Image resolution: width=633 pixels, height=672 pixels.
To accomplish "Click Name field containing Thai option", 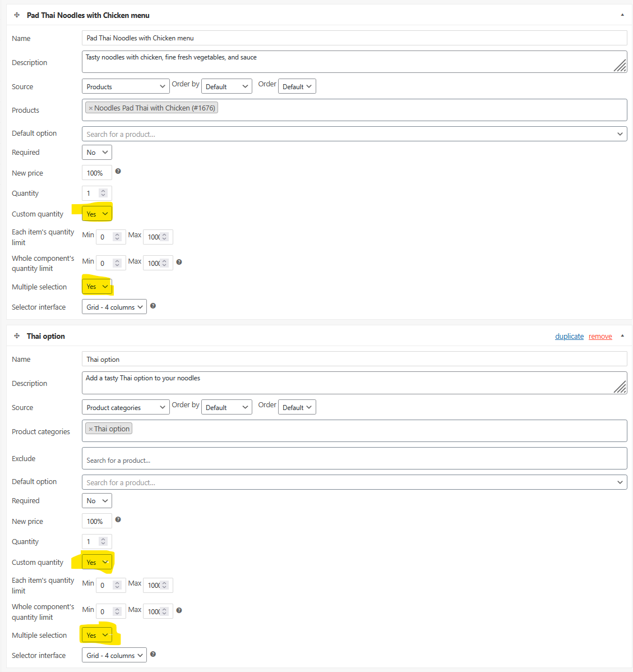I will (354, 359).
